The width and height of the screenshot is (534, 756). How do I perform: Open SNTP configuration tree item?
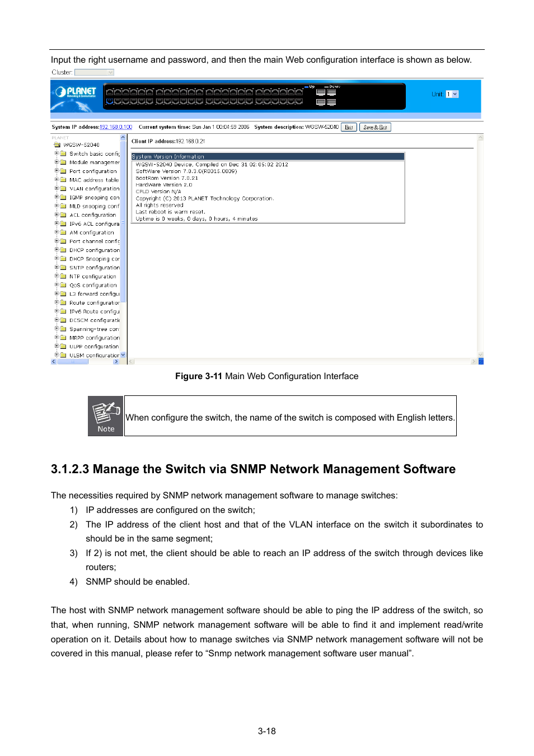point(94,268)
